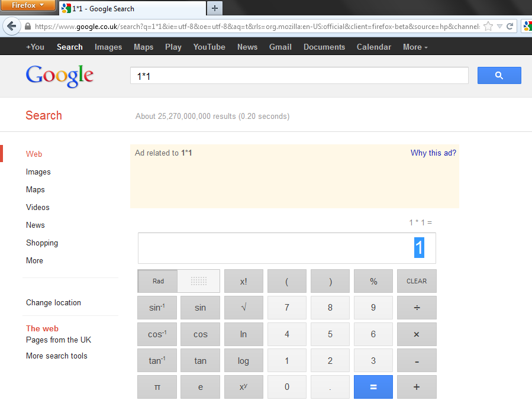This screenshot has width=532, height=410.
Task: Click digit 9 on the calculator
Action: tap(373, 308)
